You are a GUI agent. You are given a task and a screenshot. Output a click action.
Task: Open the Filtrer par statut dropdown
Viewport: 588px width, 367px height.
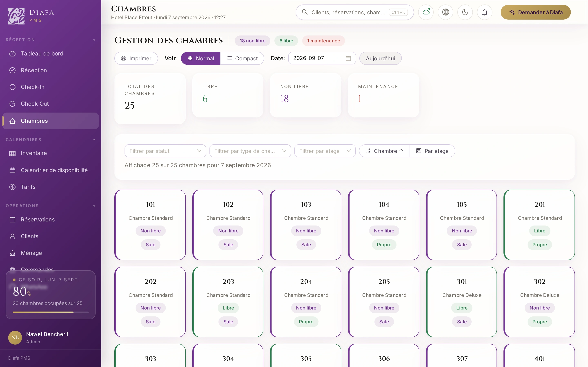(165, 151)
